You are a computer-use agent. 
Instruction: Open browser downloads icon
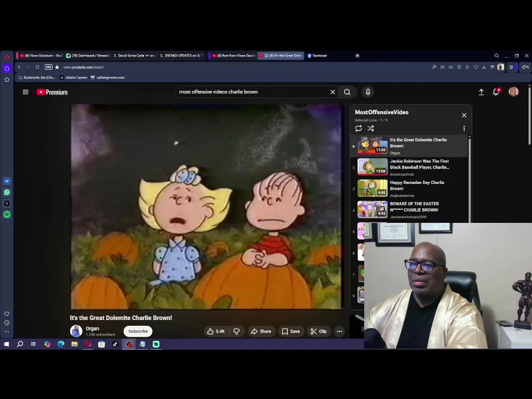[x=484, y=67]
